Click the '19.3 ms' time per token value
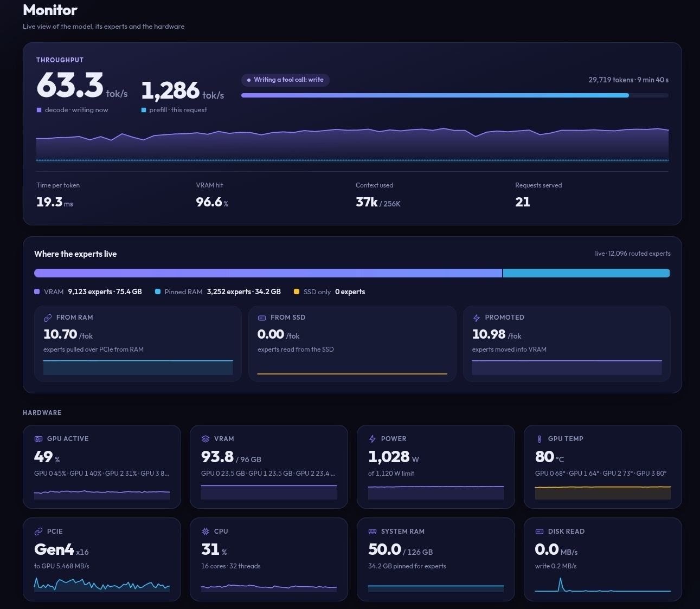 pyautogui.click(x=54, y=202)
